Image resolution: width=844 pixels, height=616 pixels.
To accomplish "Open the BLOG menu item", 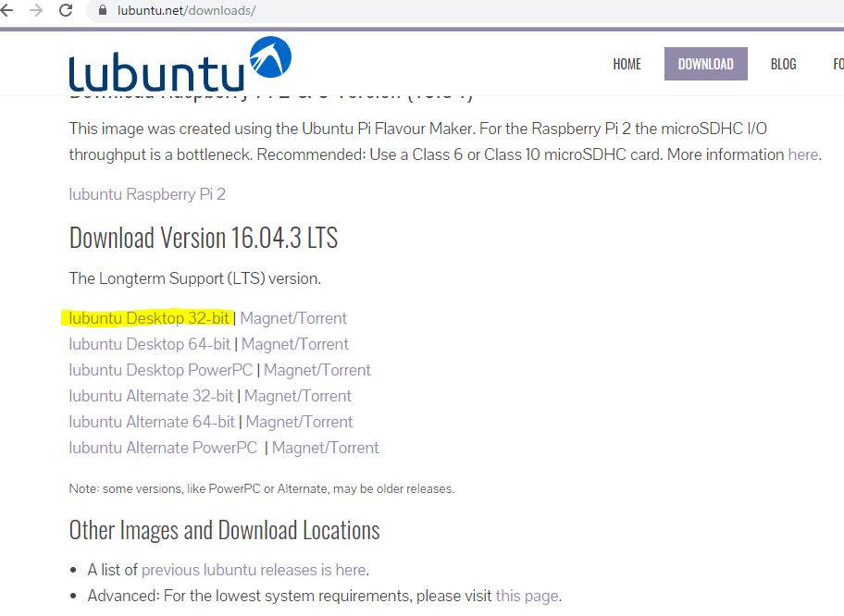I will [783, 64].
